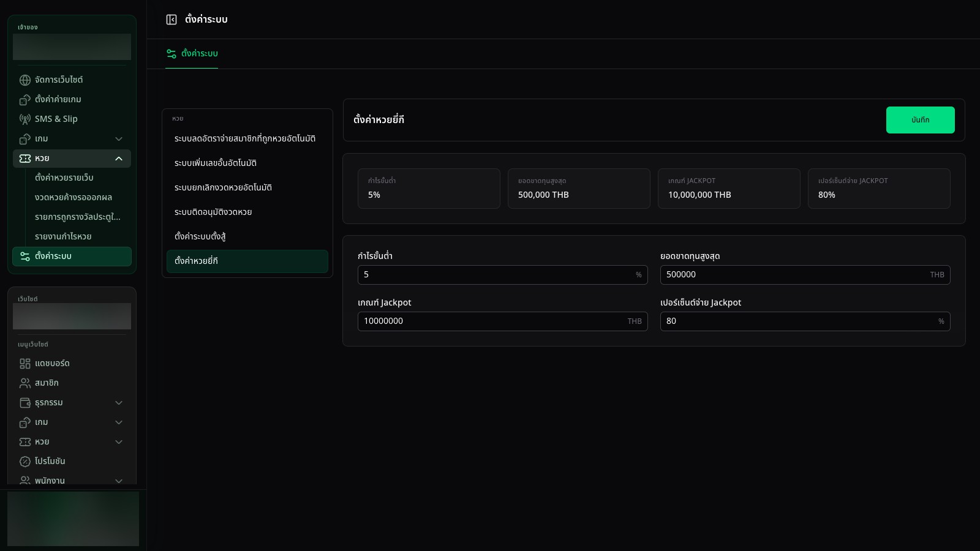The width and height of the screenshot is (980, 551).
Task: Focus the กำไรขั้นต่ำ percent field
Action: pos(503,275)
